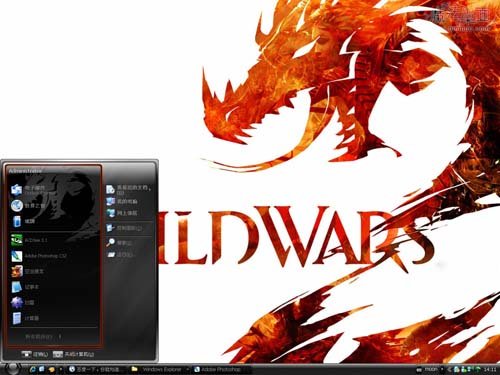Open the language bar options dropdown arrow
This screenshot has height=375, width=500.
442,369
